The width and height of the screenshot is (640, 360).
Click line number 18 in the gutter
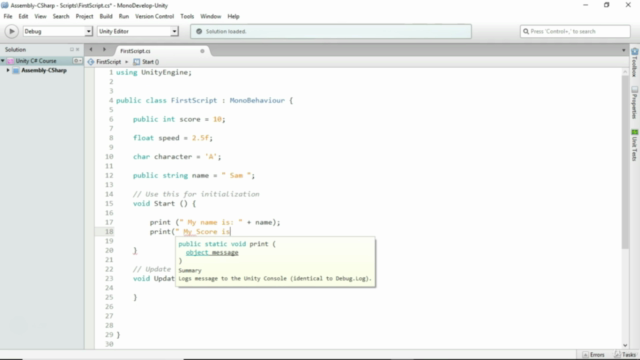[x=109, y=231]
